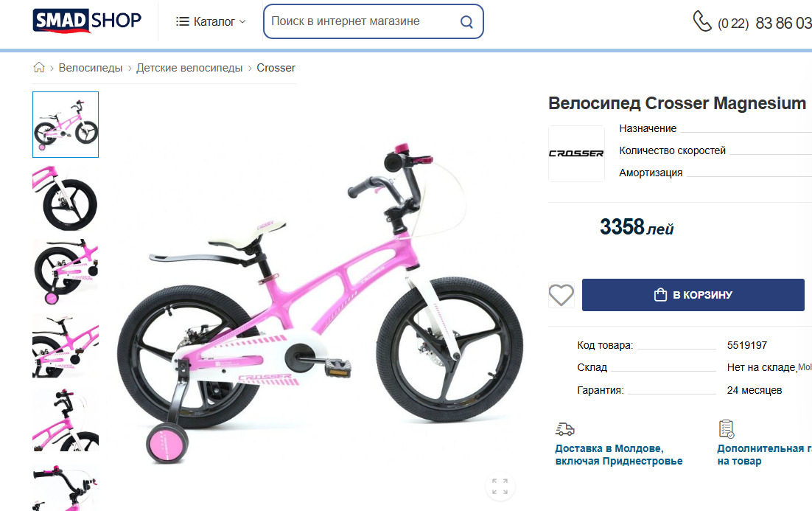The image size is (812, 511).
Task: Click the delivery truck icon
Action: [x=565, y=429]
